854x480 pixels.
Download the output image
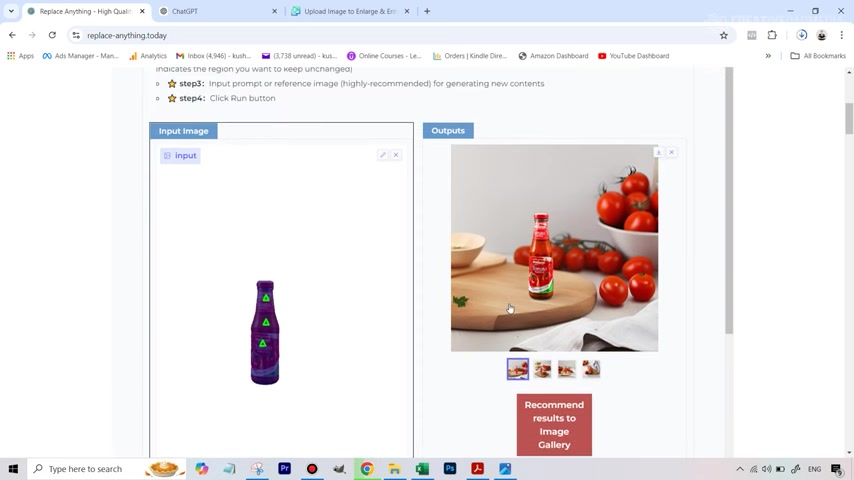pyautogui.click(x=658, y=153)
